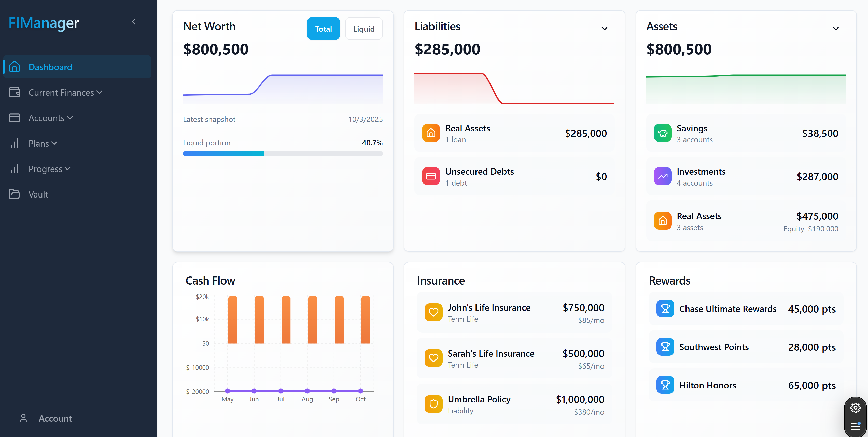Click the green Assets trend chart
The height and width of the screenshot is (437, 868).
coord(746,88)
